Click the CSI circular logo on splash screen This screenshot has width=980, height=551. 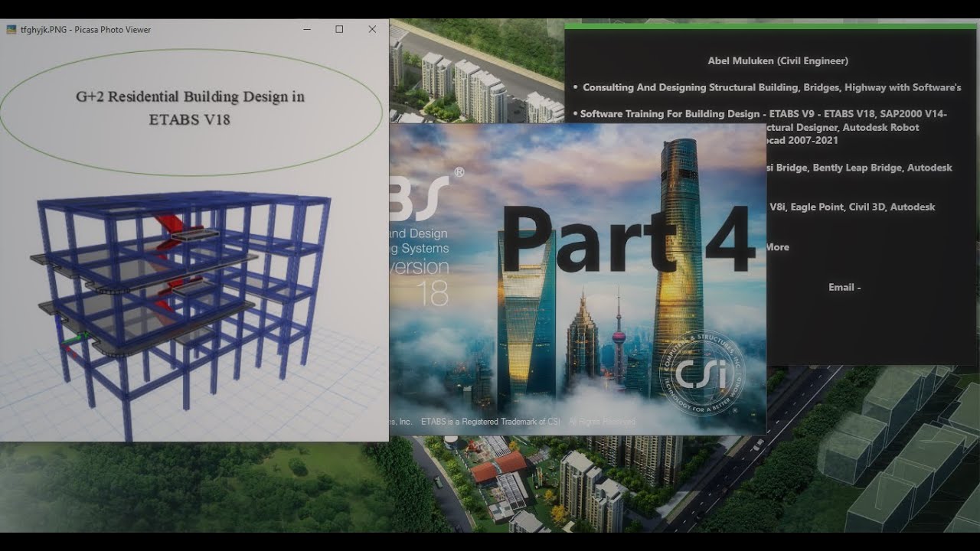click(x=701, y=373)
